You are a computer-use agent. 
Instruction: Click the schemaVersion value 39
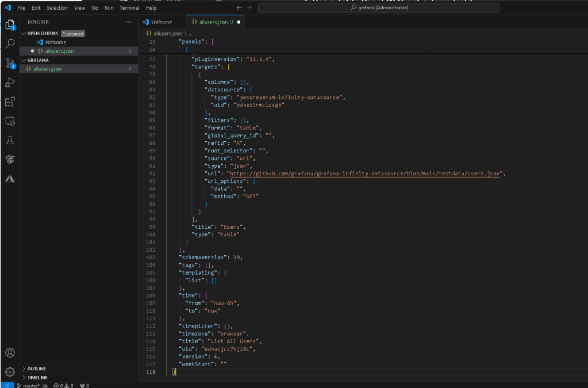pos(237,257)
